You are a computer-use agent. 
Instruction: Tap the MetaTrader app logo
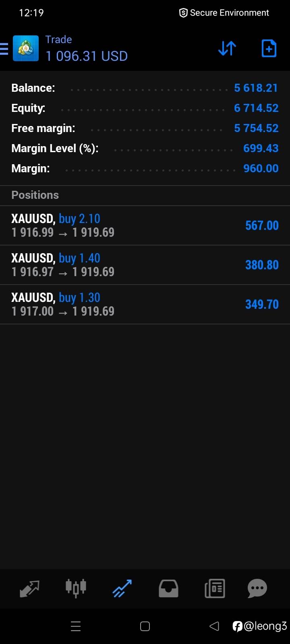[26, 49]
